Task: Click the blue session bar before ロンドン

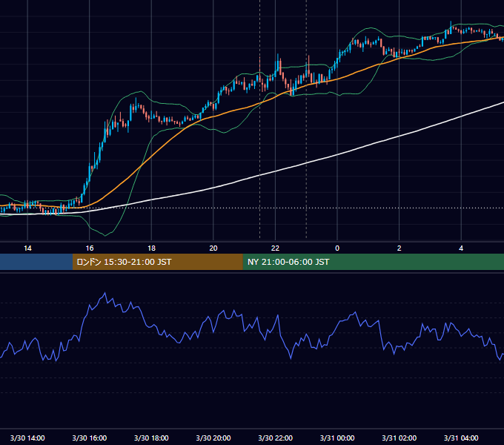Action: pos(36,262)
